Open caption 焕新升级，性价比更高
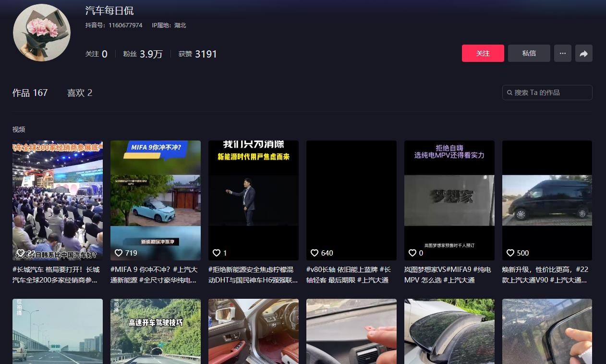The height and width of the screenshot is (364, 606). (545, 275)
